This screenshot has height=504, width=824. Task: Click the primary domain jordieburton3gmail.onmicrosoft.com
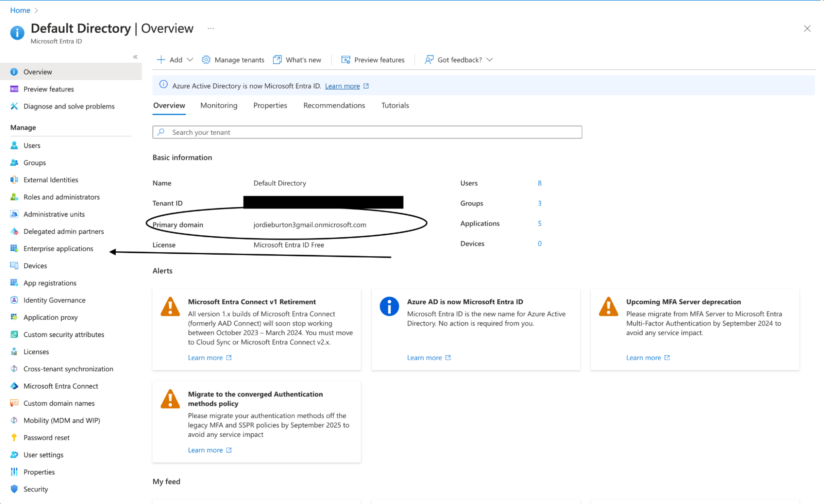pos(310,225)
